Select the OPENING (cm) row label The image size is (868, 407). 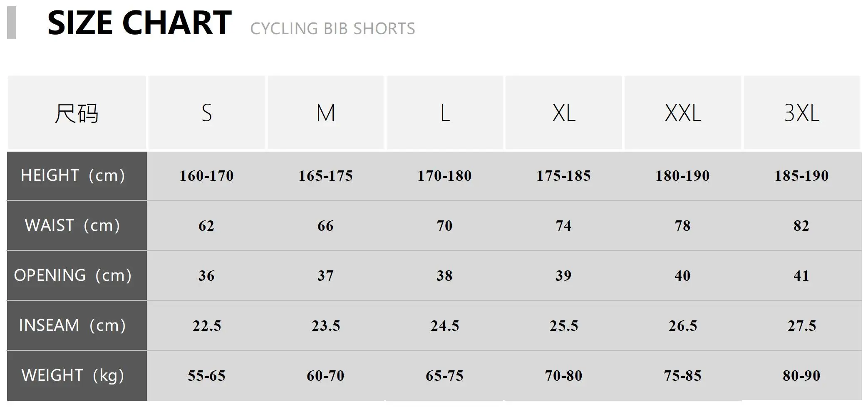pos(73,275)
